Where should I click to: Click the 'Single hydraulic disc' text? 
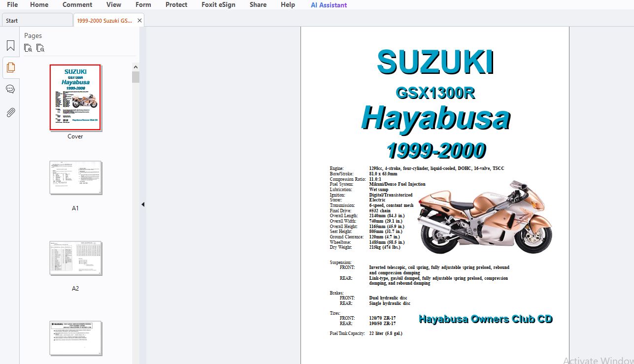pos(390,303)
